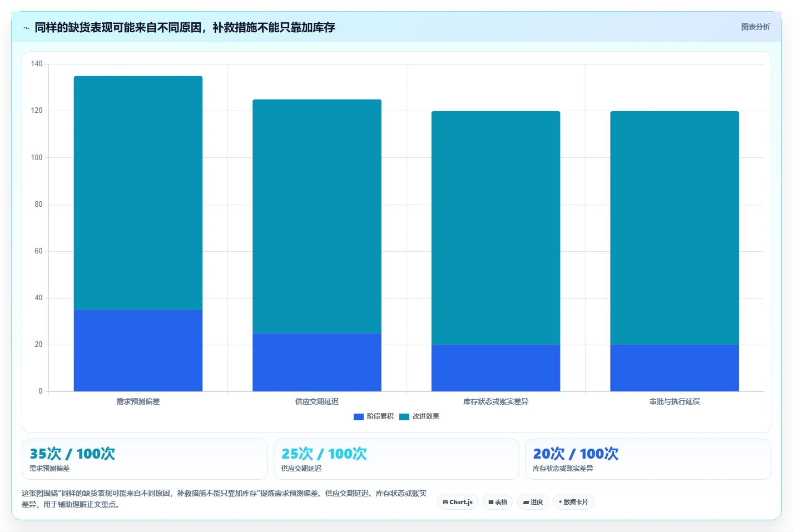Open the 25次 / 100次 data card
This screenshot has width=793, height=532.
click(396, 459)
